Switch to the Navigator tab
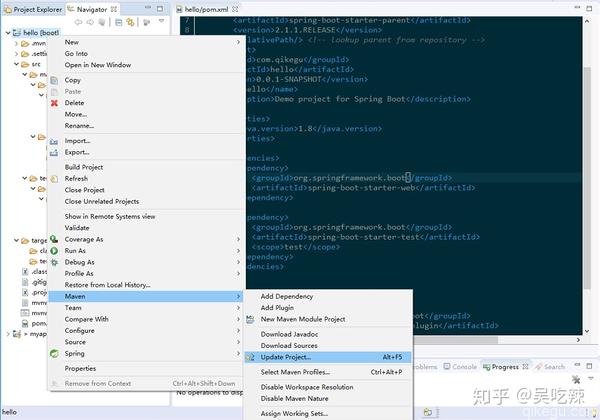 click(92, 9)
